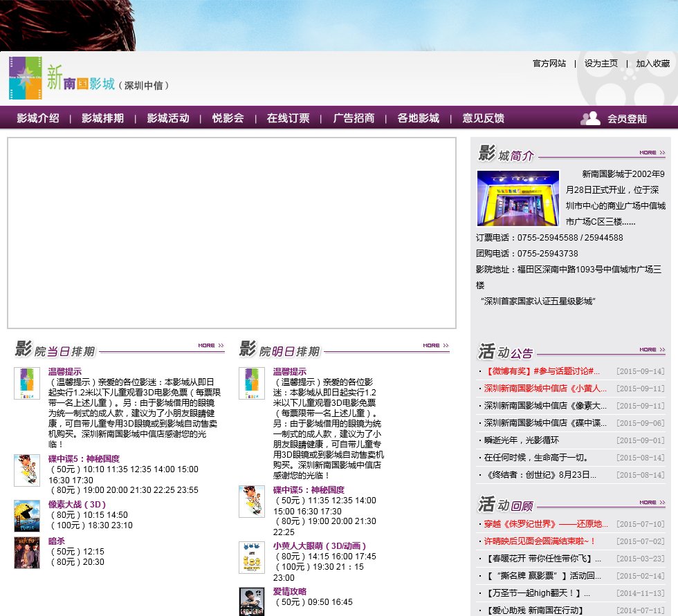Open 温馨提示 title in tomorrow's schedule

click(290, 371)
